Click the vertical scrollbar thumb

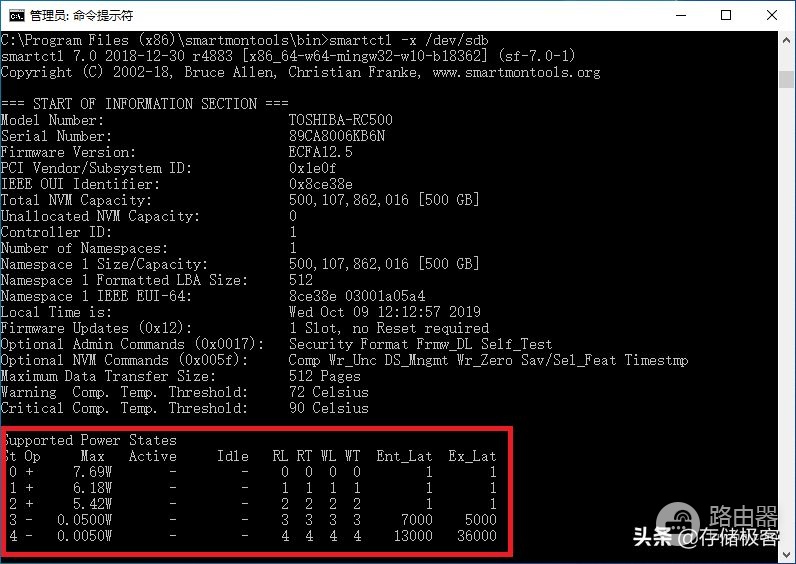(786, 79)
